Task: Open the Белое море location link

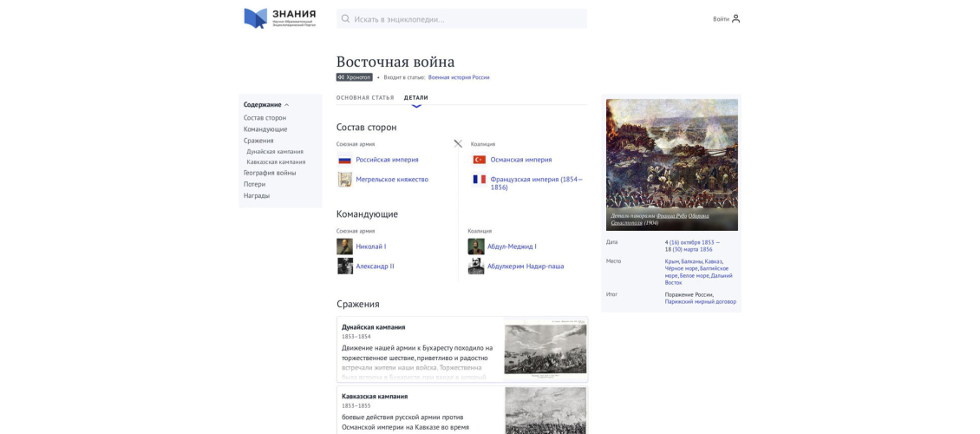Action: coord(695,275)
